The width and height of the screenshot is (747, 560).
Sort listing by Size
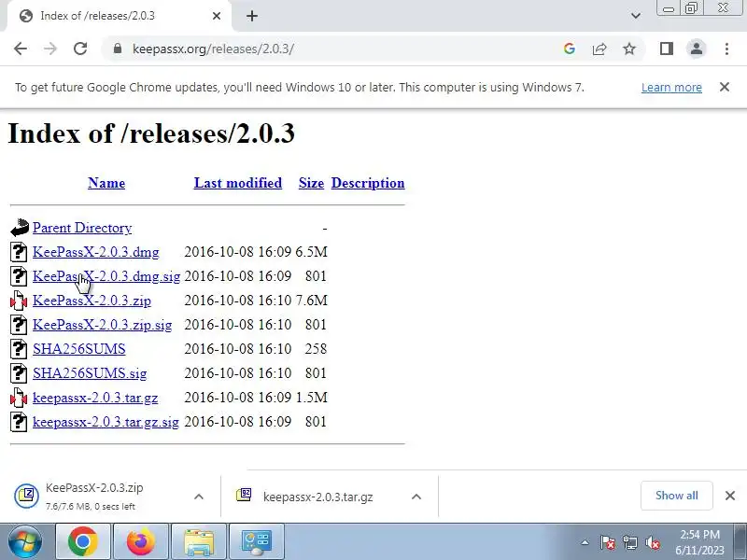tap(311, 183)
